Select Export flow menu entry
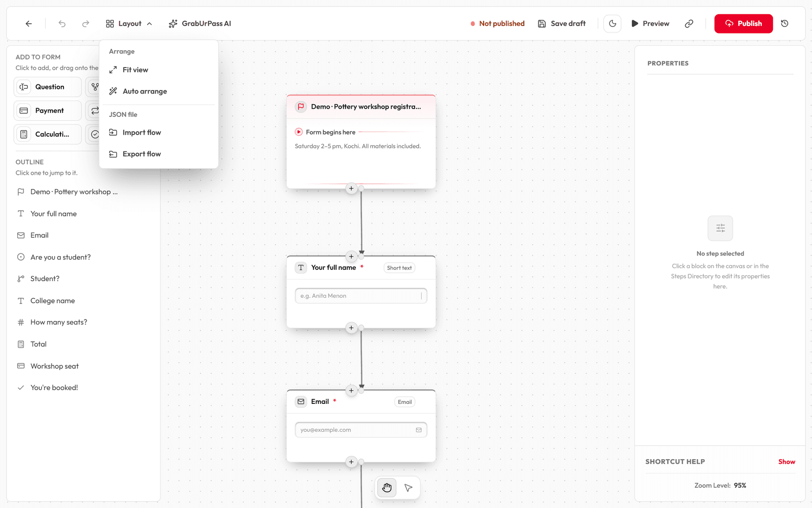Image resolution: width=812 pixels, height=508 pixels. coord(159,154)
